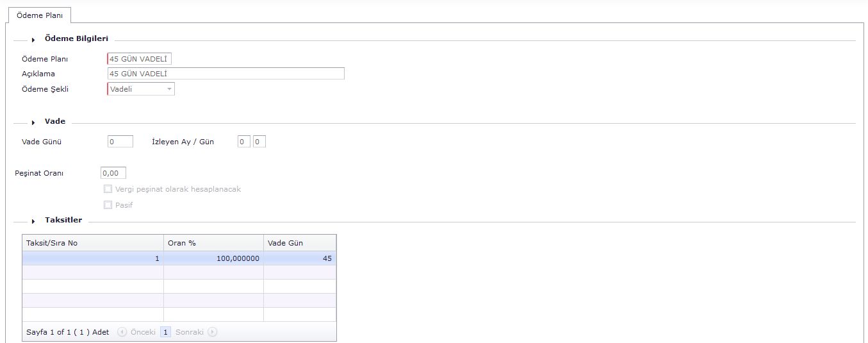Click the Açıklama text field
Screen dimensions: 868x343
(225, 74)
